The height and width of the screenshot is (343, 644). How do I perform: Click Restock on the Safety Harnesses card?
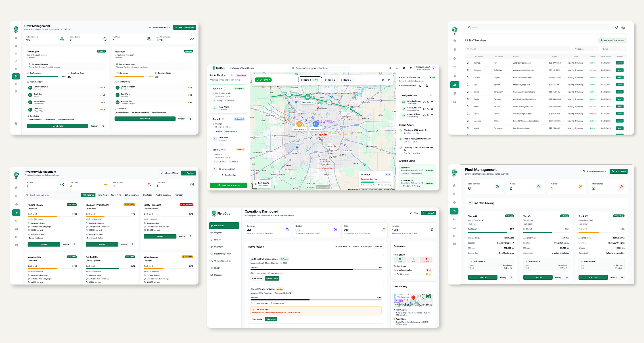click(160, 236)
